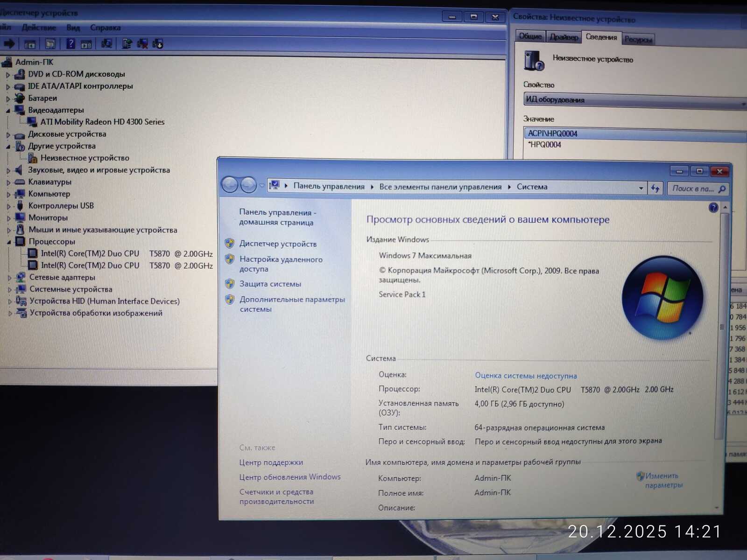Click the Панель управления breadcrumb in address bar
This screenshot has height=560, width=747.
point(329,186)
